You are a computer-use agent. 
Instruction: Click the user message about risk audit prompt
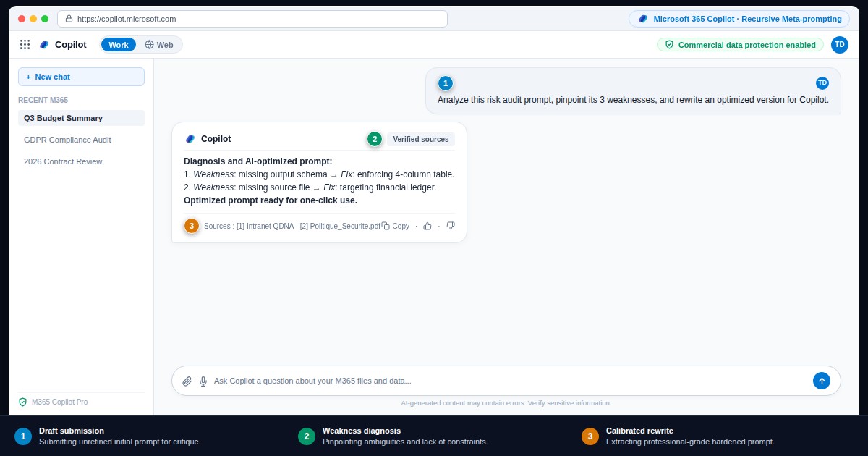[633, 100]
